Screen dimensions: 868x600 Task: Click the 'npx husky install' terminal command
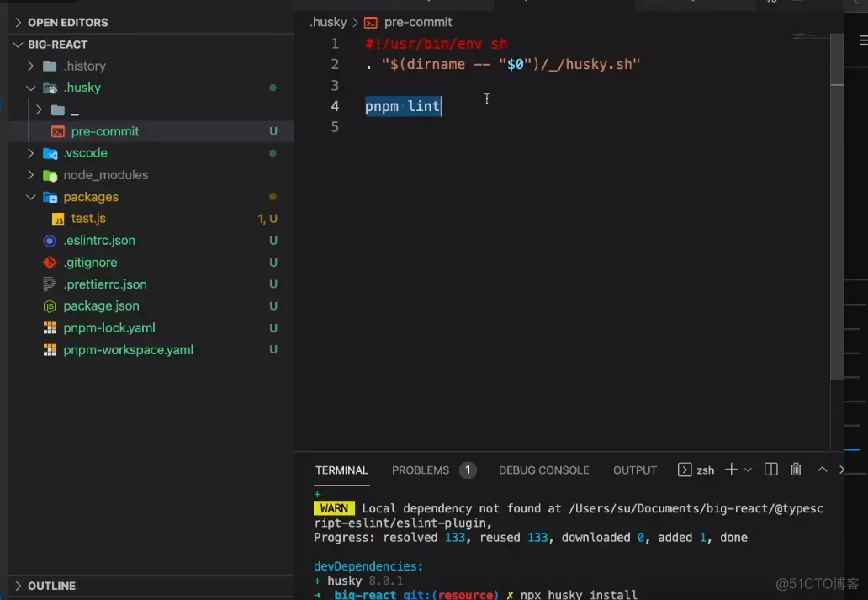579,595
